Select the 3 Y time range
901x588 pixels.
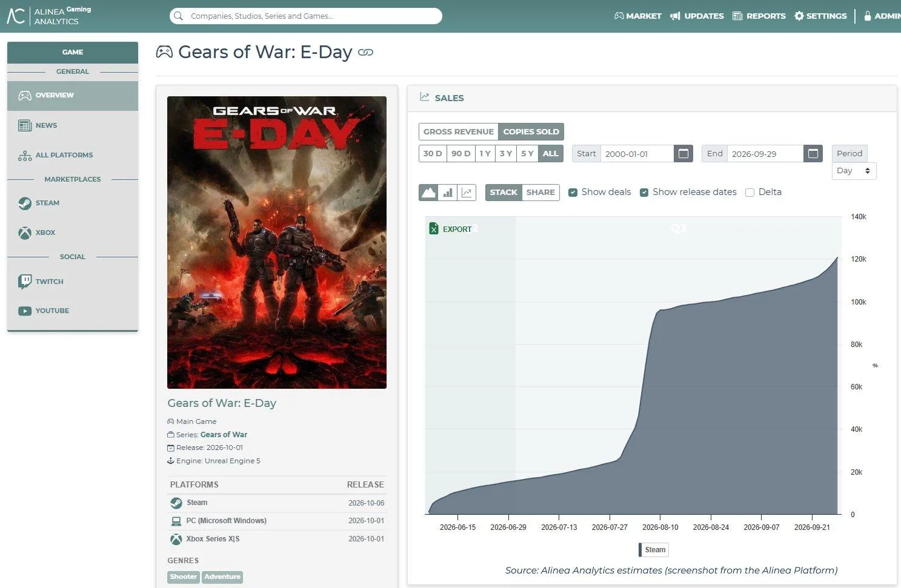click(506, 153)
